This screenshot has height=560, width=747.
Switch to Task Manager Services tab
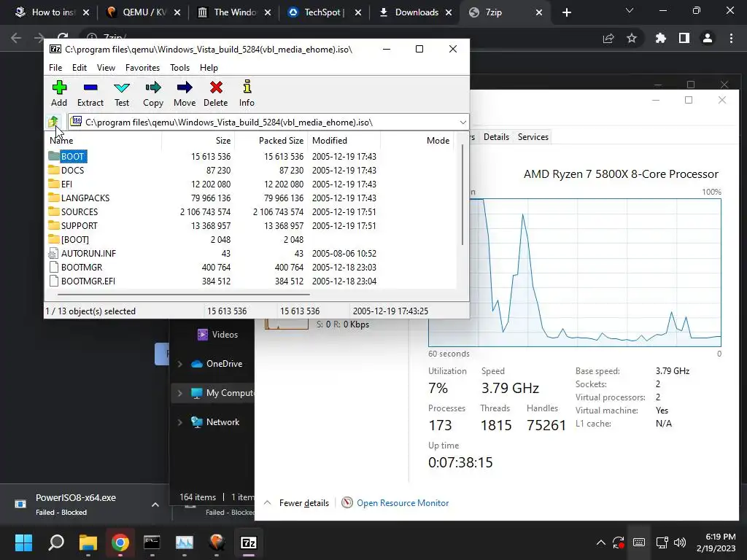(x=533, y=136)
